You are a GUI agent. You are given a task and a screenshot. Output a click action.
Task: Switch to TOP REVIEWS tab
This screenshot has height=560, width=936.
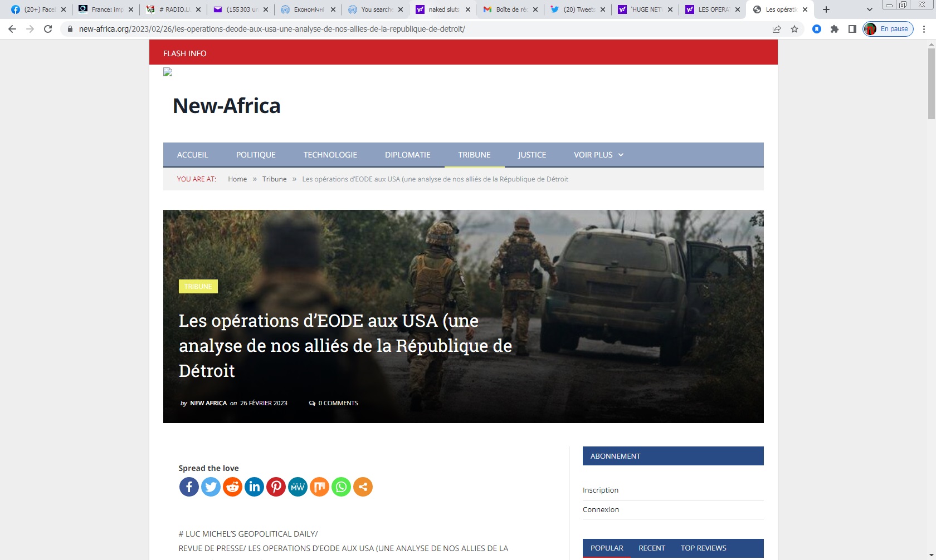[x=703, y=548]
